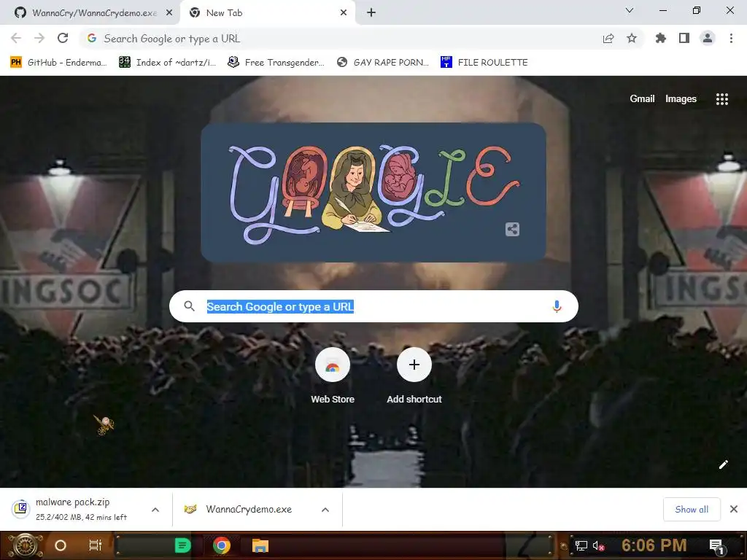
Task: Reload the current page
Action: 63,38
